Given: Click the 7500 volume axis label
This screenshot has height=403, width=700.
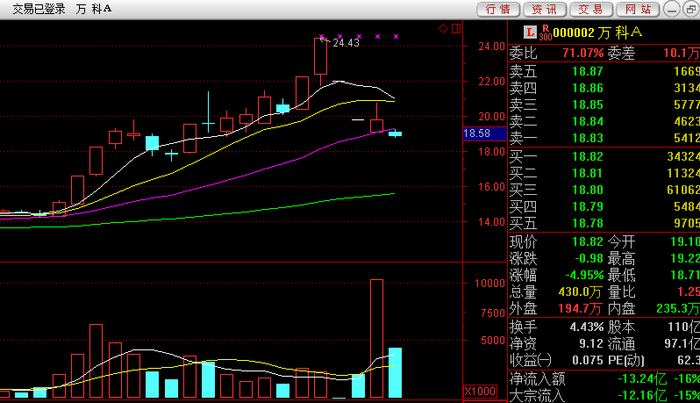Looking at the screenshot, I should [493, 313].
